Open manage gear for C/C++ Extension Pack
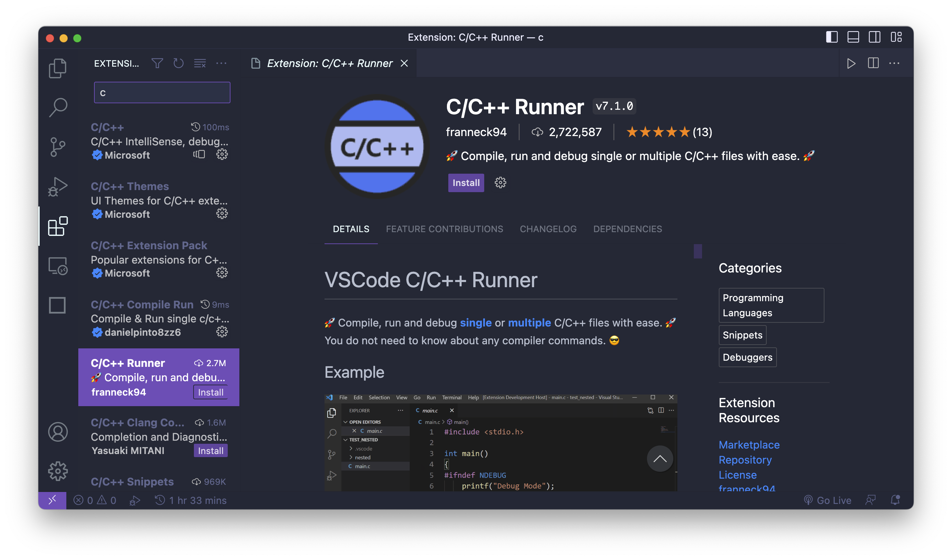 coord(222,272)
